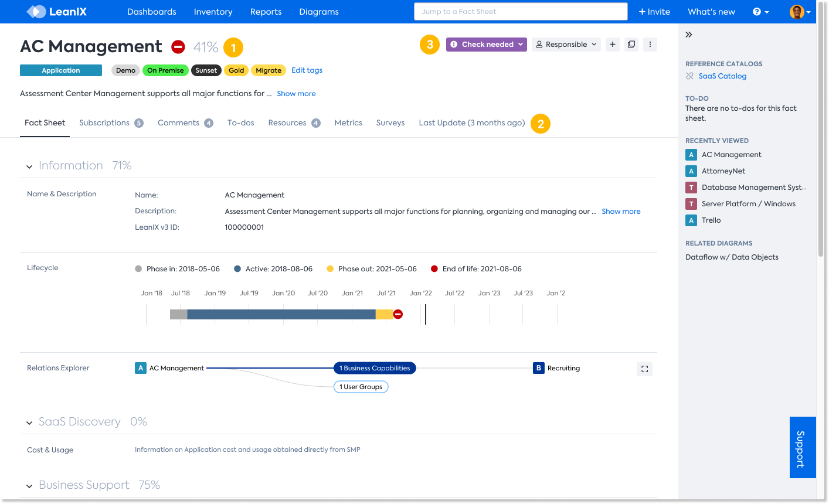Click the Gold tag
The width and height of the screenshot is (829, 504).
click(x=236, y=70)
